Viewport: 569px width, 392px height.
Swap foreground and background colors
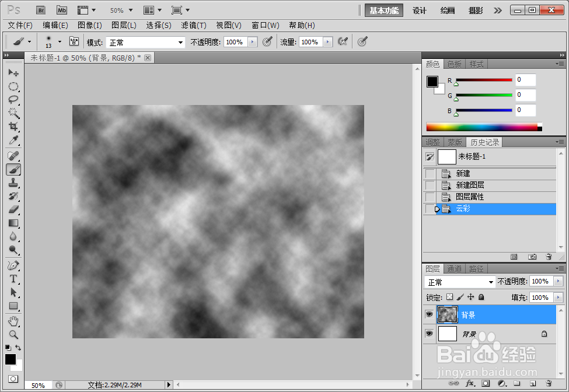pyautogui.click(x=18, y=348)
